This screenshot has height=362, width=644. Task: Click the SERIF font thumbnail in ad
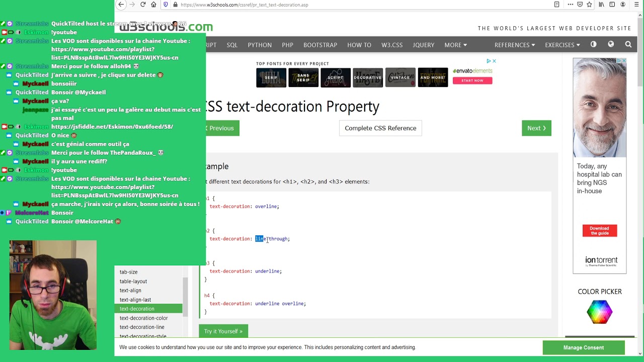click(271, 77)
